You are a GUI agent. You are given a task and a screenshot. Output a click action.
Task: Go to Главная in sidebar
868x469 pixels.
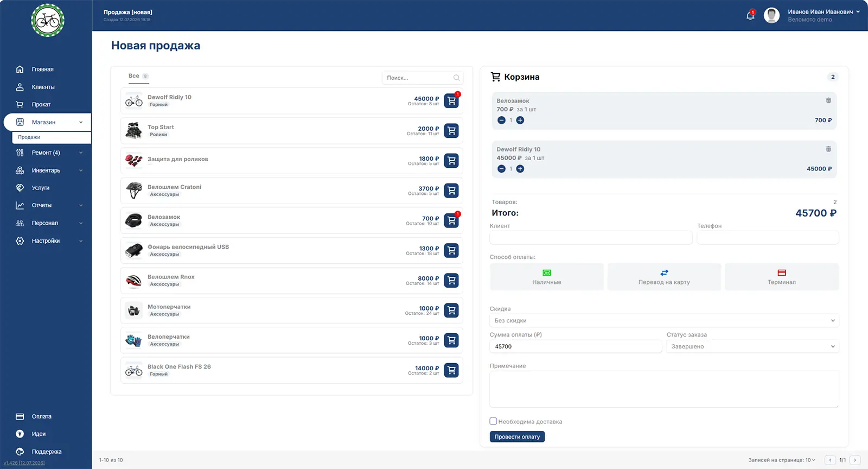pos(42,69)
